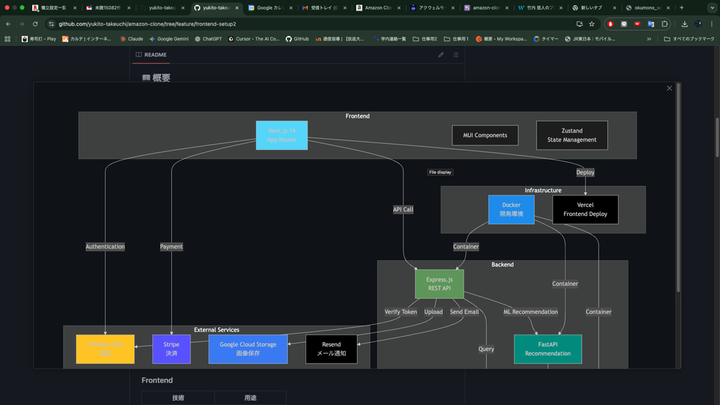Bookmark this page with the star icon
This screenshot has width=720, height=405.
594,23
